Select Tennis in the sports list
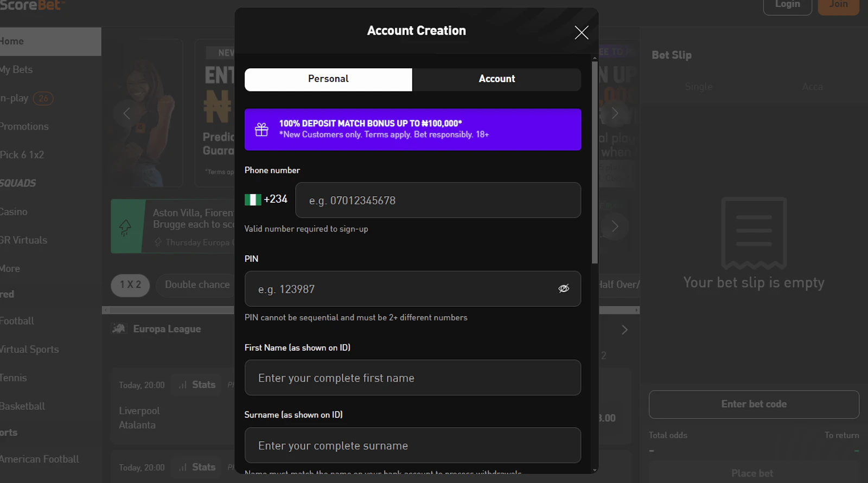The height and width of the screenshot is (483, 868). [x=13, y=378]
